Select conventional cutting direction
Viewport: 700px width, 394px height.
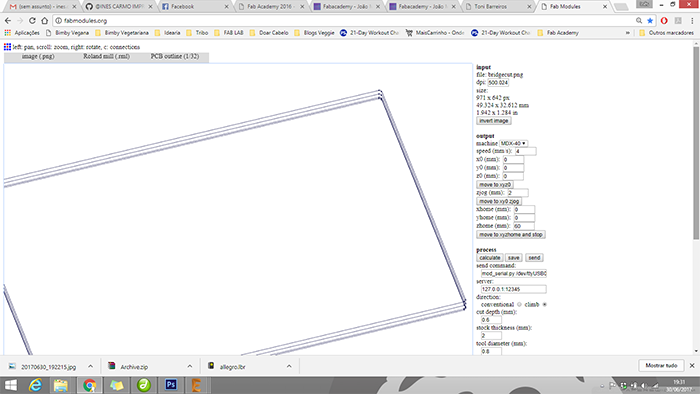pos(519,304)
